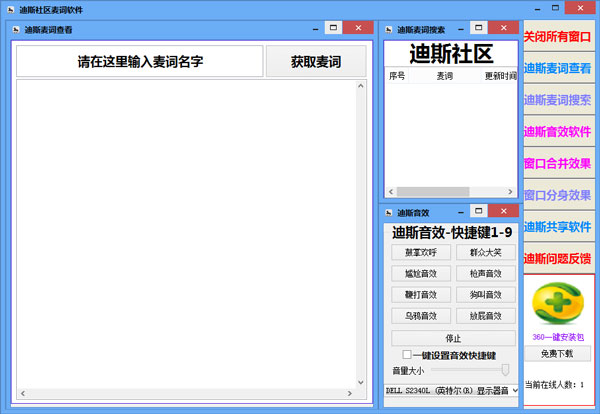The height and width of the screenshot is (414, 600).
Task: Click the 迪斯麦词搜索 window title icon
Action: coord(388,30)
